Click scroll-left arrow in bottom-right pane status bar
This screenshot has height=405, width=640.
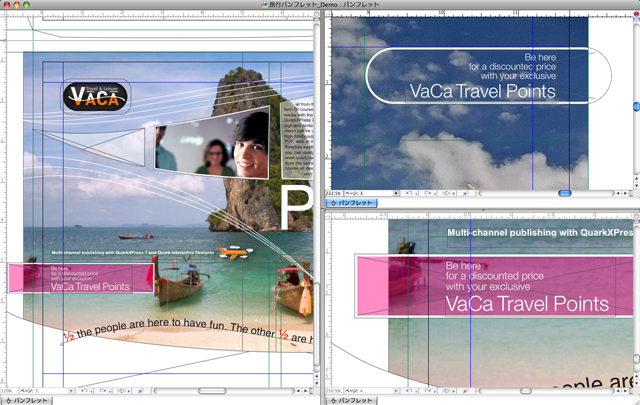618,391
